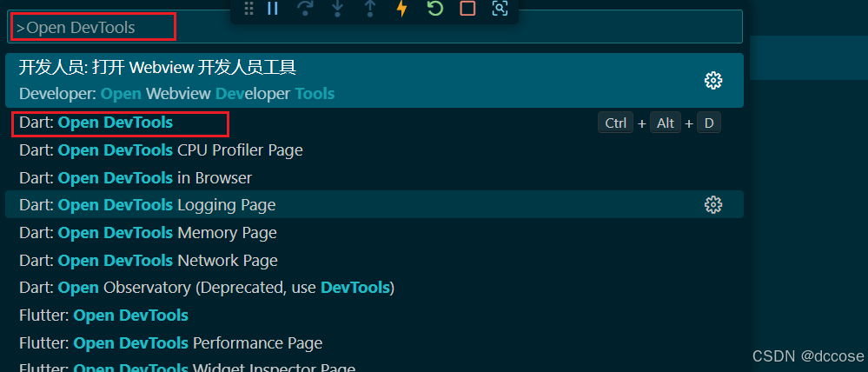
Task: Stop debugging with the square icon
Action: (x=467, y=8)
